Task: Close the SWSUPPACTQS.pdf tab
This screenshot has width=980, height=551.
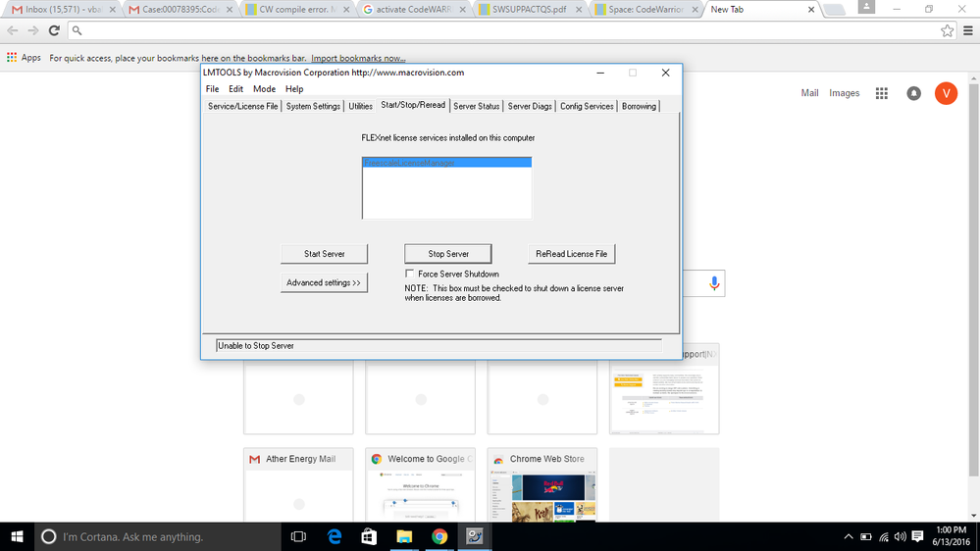Action: 579,10
